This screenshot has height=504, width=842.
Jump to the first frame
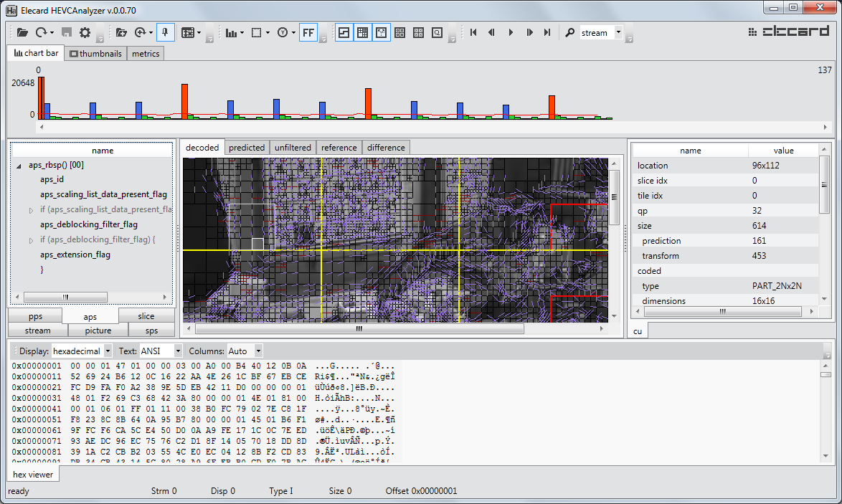[x=473, y=33]
